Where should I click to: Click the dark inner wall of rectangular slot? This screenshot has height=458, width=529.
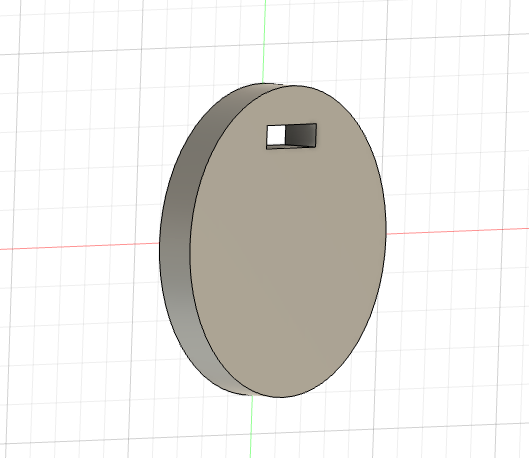coord(300,135)
